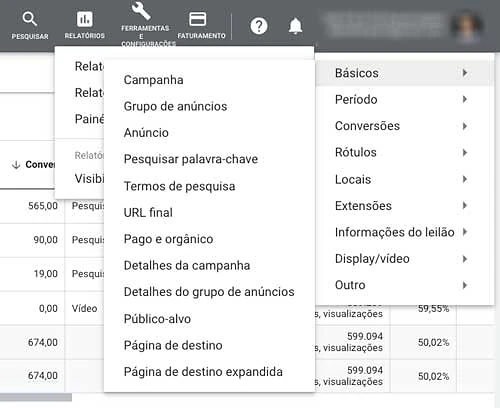Sort by the Conversões down arrow

(16, 165)
